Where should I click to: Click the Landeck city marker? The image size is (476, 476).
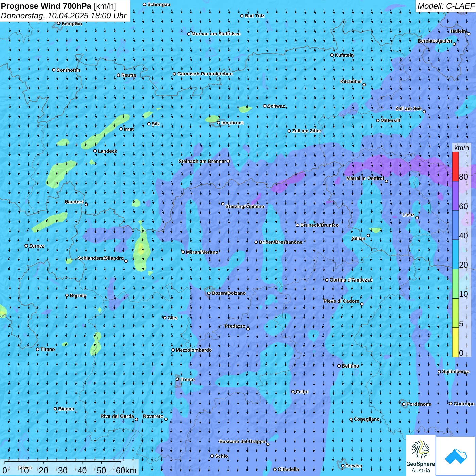click(x=95, y=151)
